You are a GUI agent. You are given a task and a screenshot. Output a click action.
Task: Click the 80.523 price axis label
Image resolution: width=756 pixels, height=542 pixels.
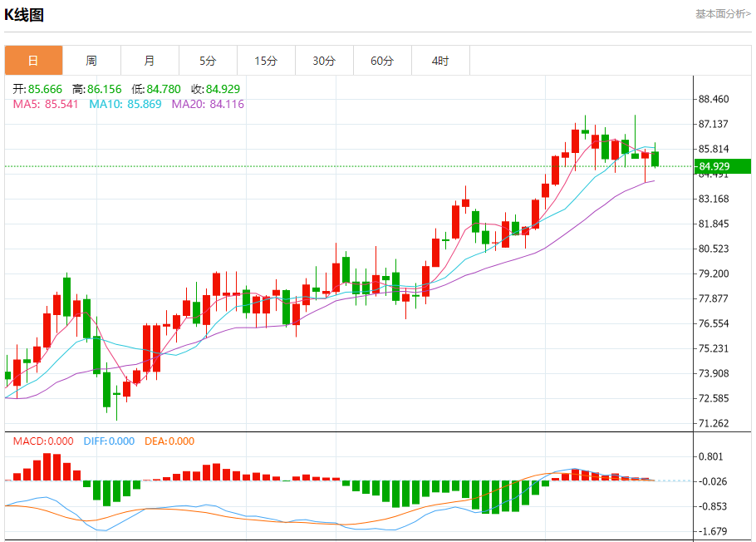tap(714, 249)
